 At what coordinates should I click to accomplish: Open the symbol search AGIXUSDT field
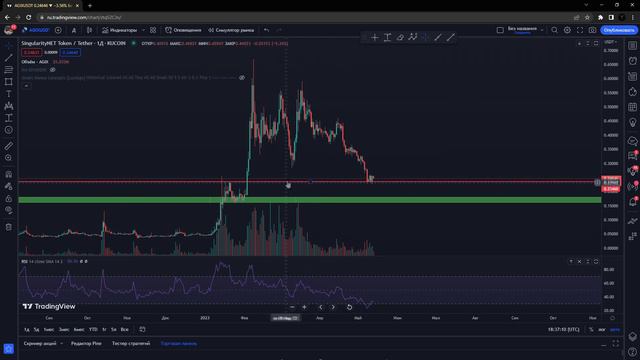(x=36, y=30)
